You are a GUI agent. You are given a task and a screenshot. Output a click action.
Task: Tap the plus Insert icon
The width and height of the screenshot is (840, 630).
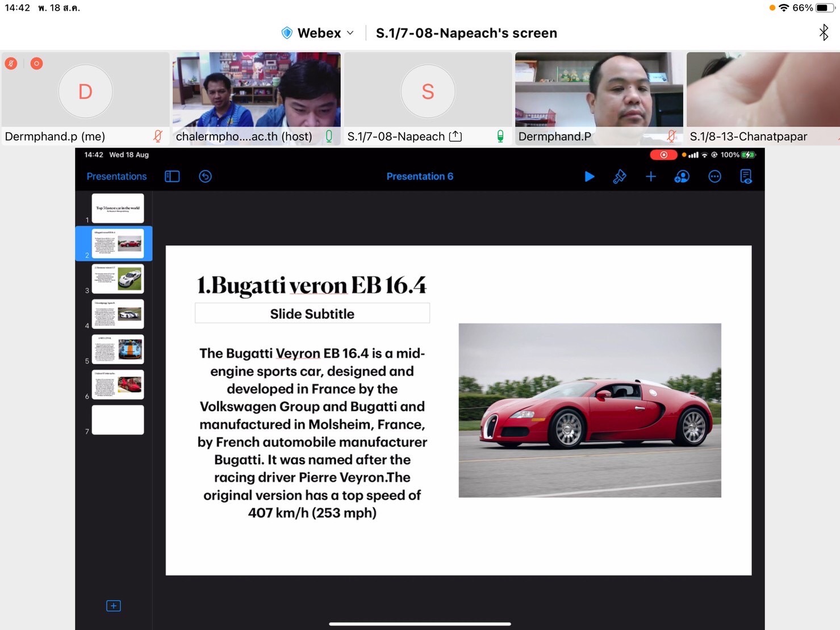click(x=651, y=177)
